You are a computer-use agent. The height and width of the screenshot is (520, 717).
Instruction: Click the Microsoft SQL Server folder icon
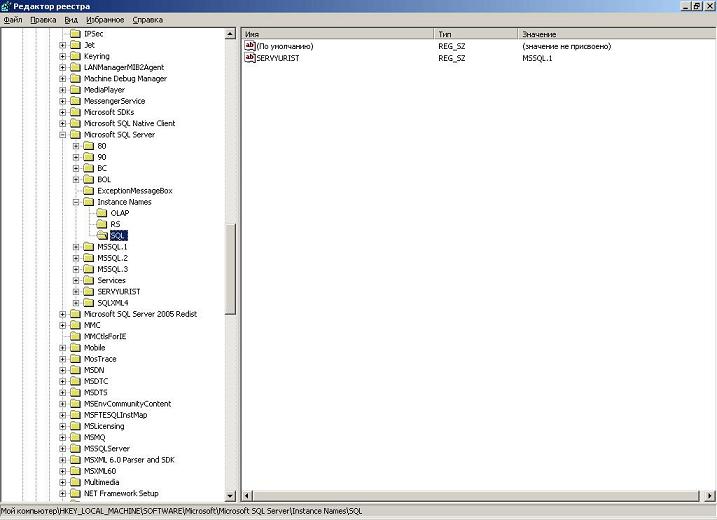[x=75, y=134]
